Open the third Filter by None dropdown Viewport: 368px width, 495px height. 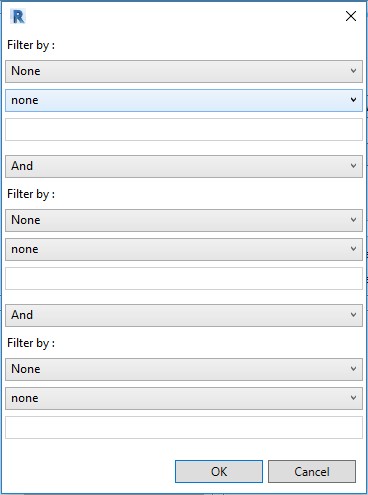click(184, 369)
